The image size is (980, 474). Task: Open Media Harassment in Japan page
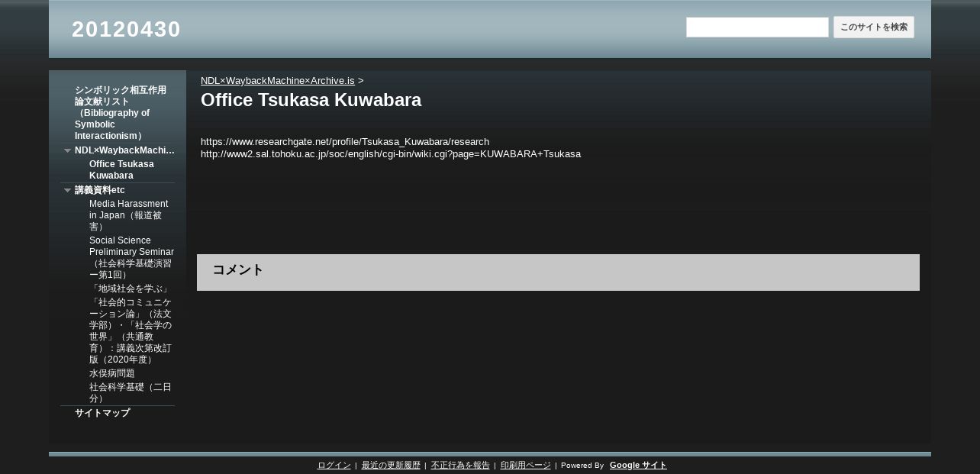coord(129,215)
